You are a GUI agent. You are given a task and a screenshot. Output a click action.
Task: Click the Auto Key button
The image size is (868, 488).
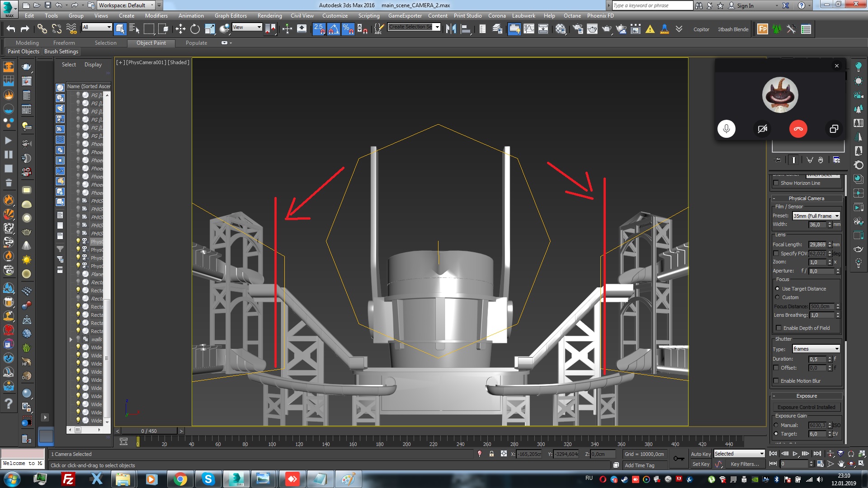coord(700,454)
